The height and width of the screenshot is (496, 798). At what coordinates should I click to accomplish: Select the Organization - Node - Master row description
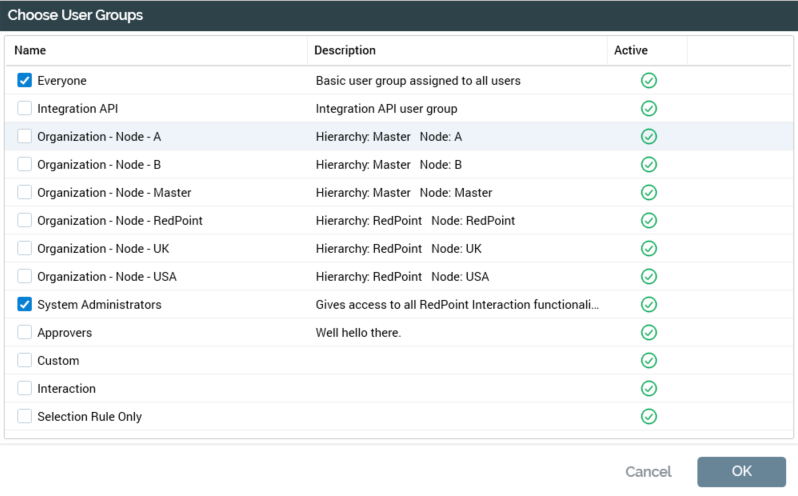click(x=404, y=192)
